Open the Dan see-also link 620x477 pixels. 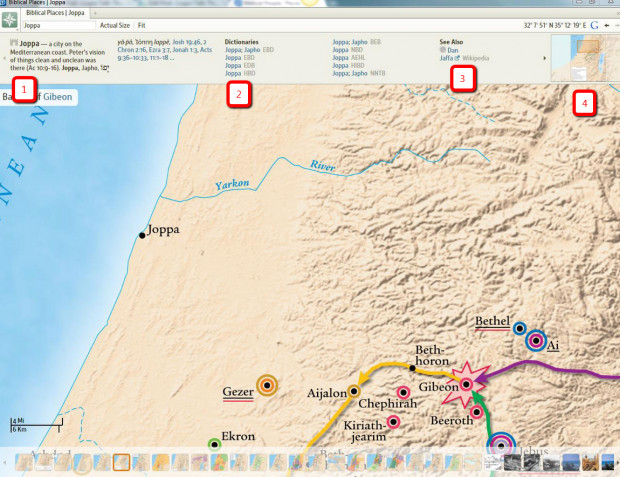(453, 49)
